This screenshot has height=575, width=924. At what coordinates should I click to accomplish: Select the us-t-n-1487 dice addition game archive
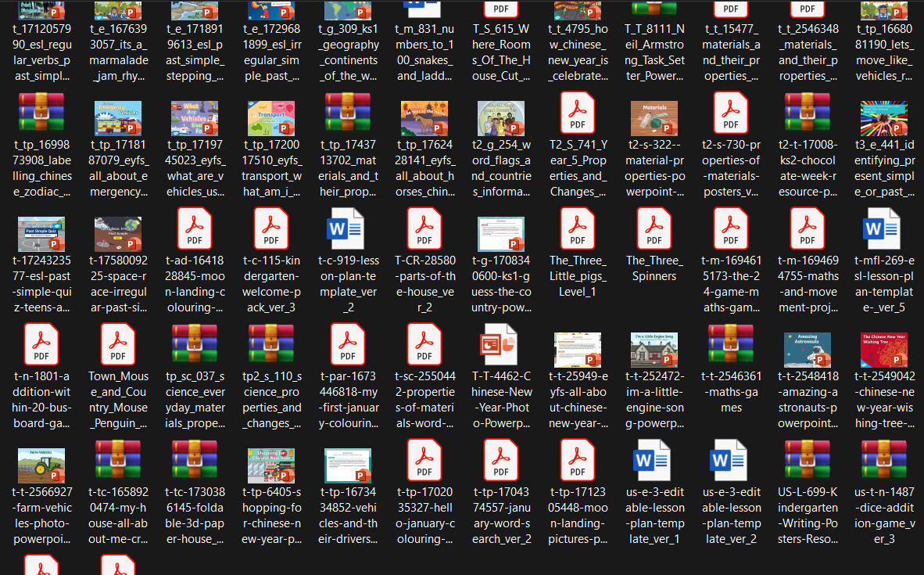click(884, 462)
